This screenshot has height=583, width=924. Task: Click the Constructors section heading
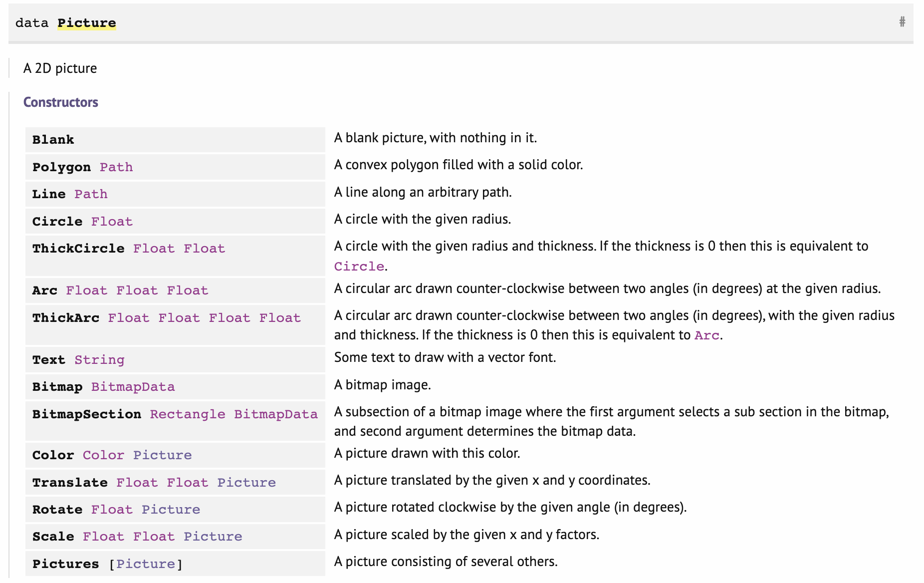point(61,102)
